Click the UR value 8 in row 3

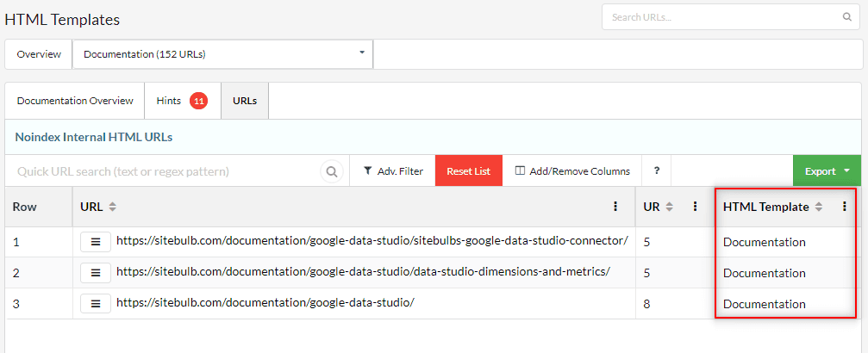pos(646,304)
